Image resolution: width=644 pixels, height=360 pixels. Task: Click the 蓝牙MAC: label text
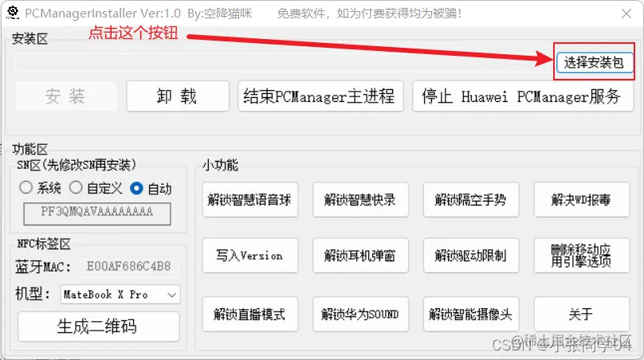43,267
